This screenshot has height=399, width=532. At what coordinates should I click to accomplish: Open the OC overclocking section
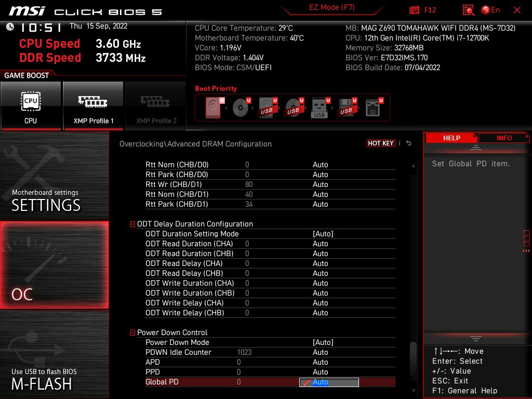tap(54, 265)
